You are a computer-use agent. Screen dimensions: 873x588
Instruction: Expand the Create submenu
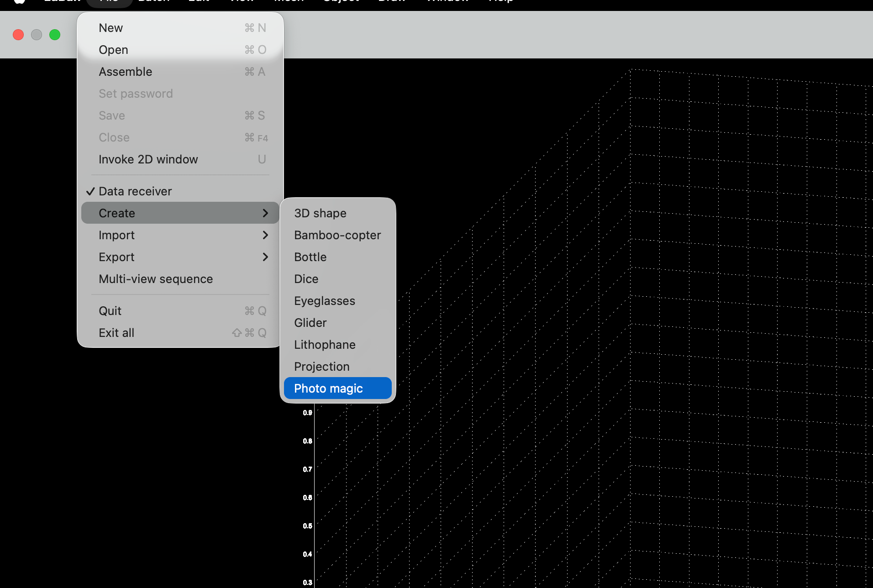(180, 213)
